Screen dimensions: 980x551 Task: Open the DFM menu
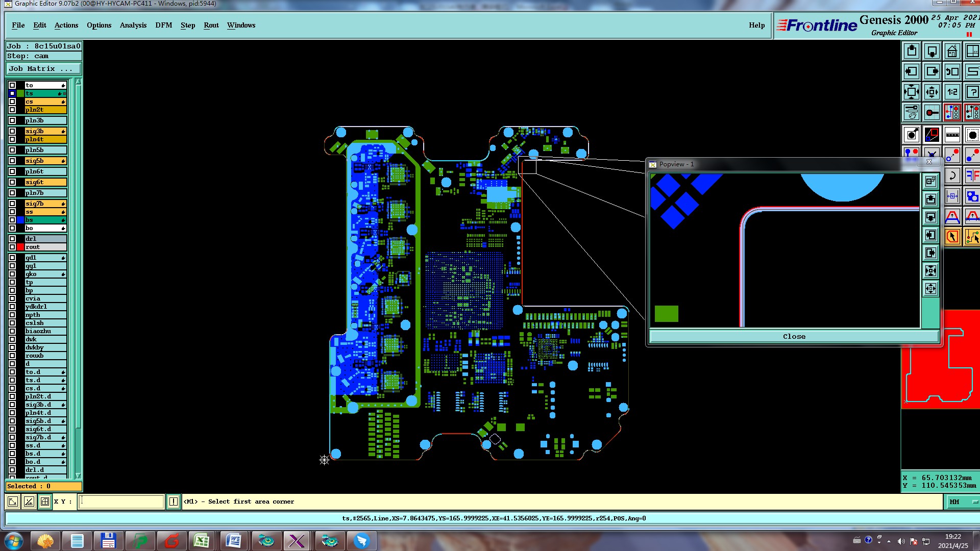click(x=163, y=25)
